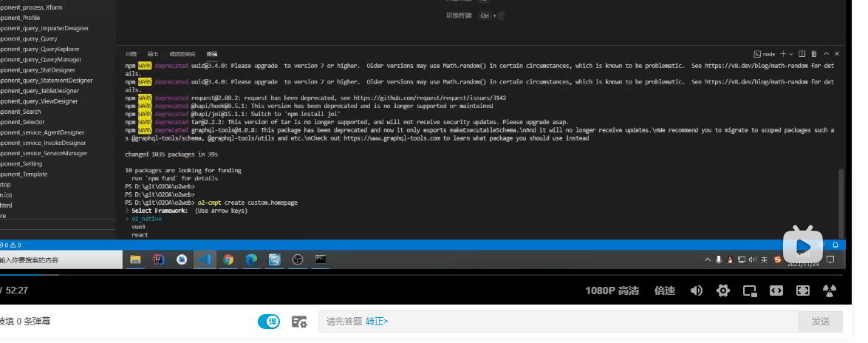Screen dimensions: 868x343
Task: Open Visual Studio Code from the taskbar
Action: click(205, 259)
